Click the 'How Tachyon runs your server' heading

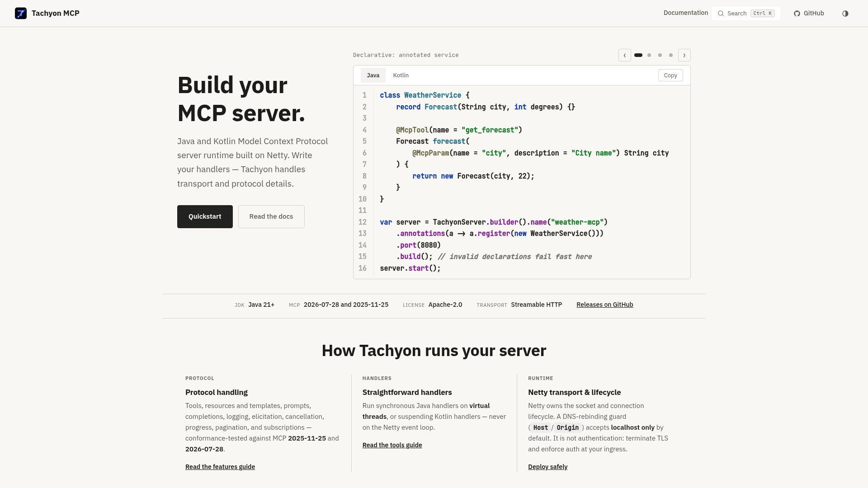coord(434,351)
